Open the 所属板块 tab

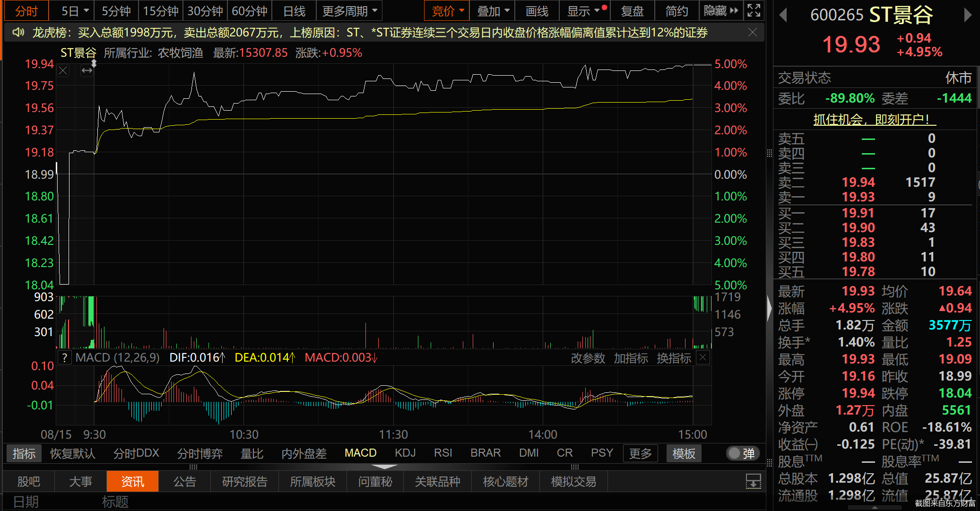(x=312, y=482)
